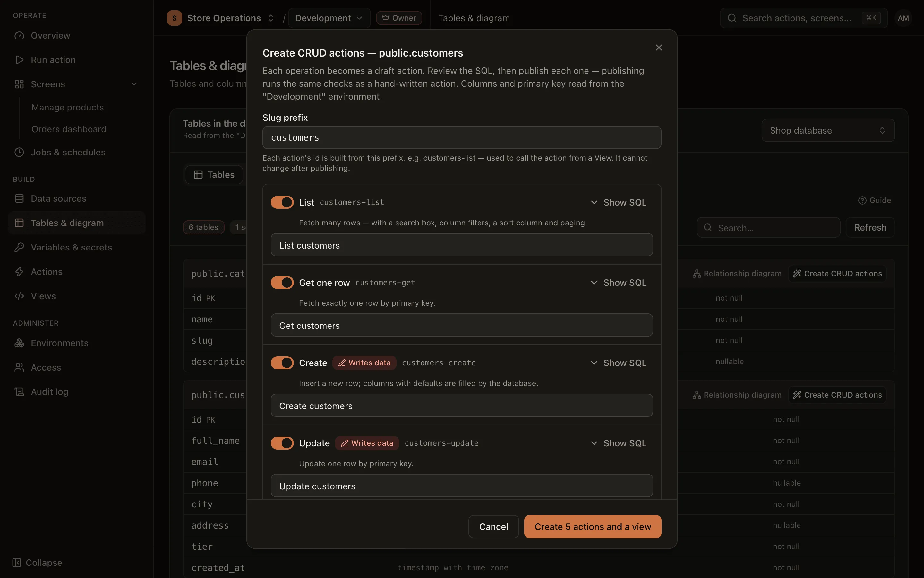This screenshot has height=578, width=924.
Task: Open Orders dashboard screen
Action: (69, 129)
